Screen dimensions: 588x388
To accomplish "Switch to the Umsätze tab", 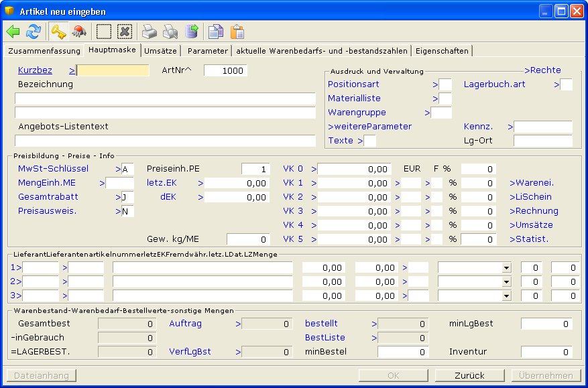I will coord(161,50).
